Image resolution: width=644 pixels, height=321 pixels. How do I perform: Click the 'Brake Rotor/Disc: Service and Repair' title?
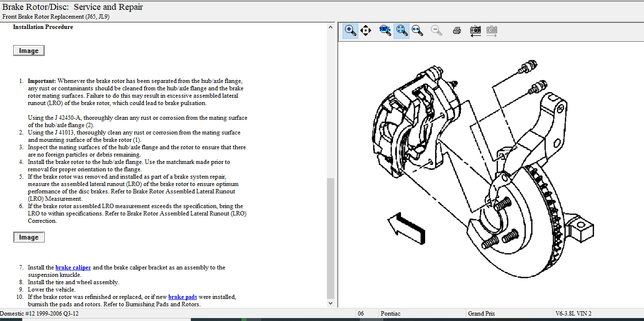[x=73, y=7]
